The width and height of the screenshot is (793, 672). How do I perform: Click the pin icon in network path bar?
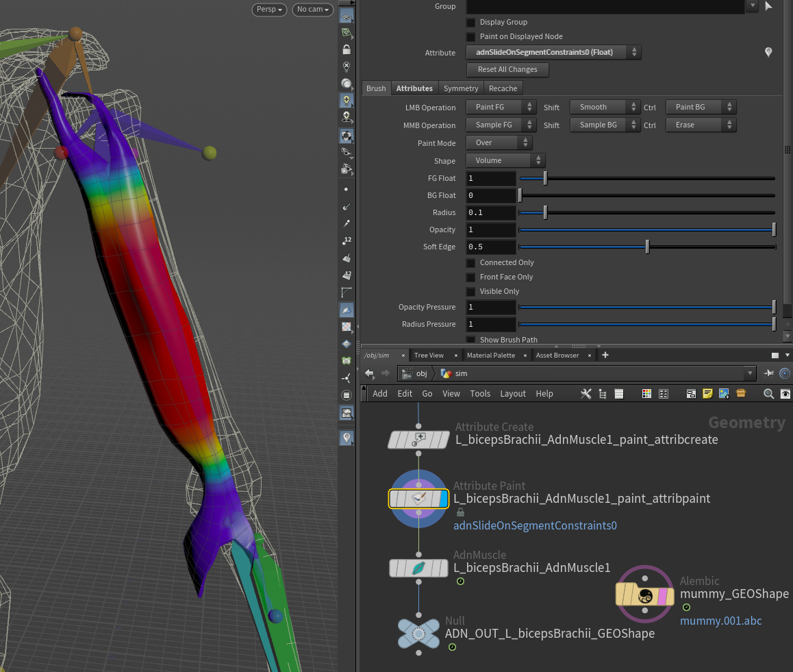coord(768,373)
